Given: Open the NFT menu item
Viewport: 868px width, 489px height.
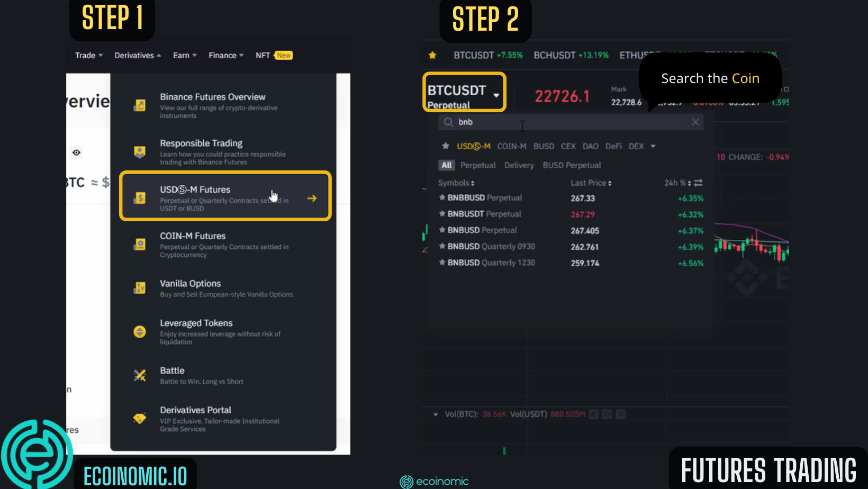Looking at the screenshot, I should click(274, 56).
